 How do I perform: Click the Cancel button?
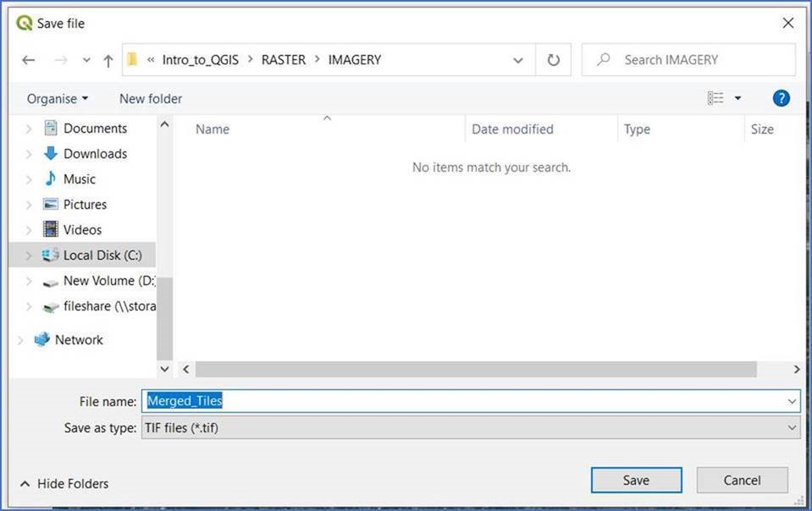click(742, 480)
